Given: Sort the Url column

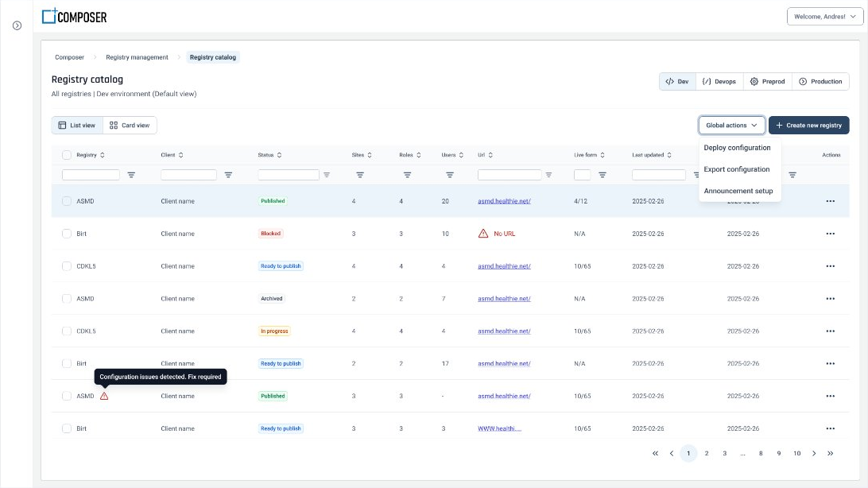Looking at the screenshot, I should pos(490,155).
